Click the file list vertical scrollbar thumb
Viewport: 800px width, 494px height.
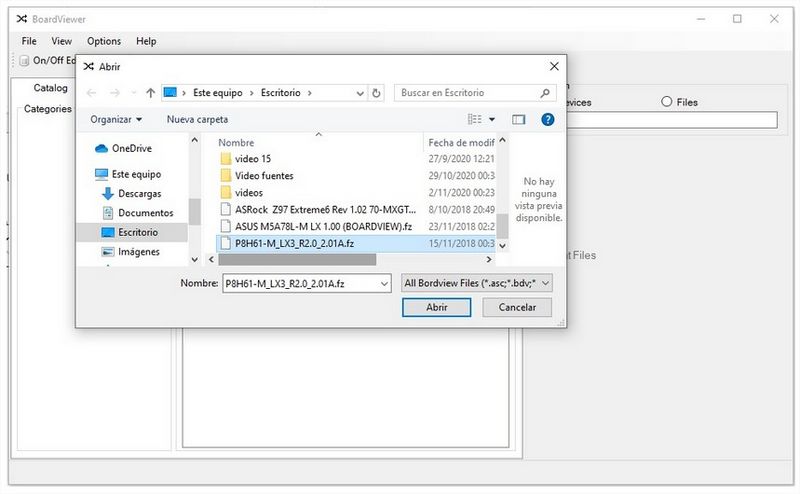(502, 226)
